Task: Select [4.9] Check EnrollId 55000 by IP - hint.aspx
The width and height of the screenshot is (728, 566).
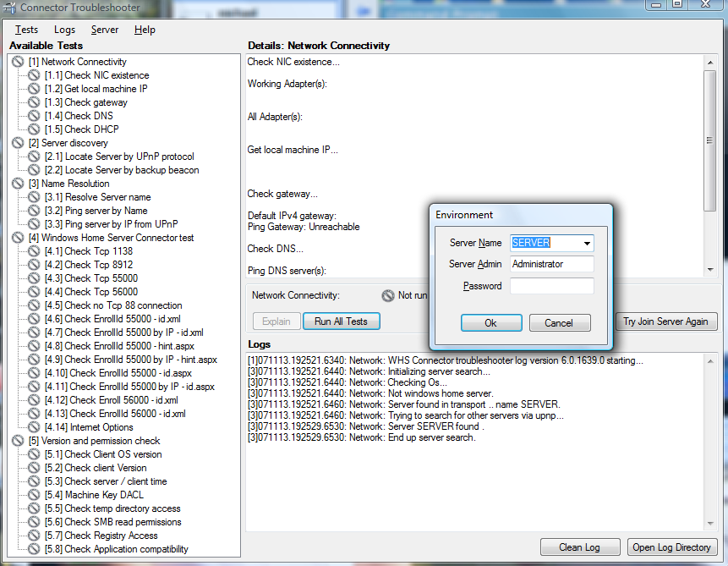Action: pos(131,360)
